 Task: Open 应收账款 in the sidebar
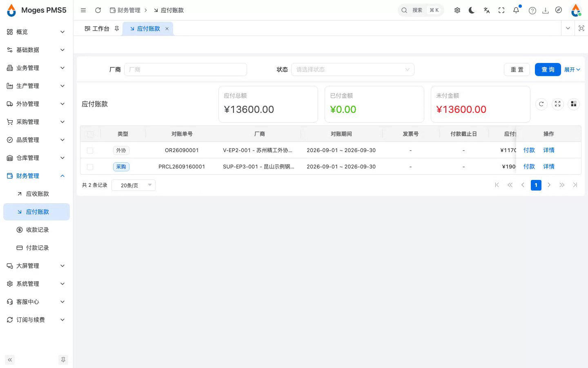click(36, 194)
